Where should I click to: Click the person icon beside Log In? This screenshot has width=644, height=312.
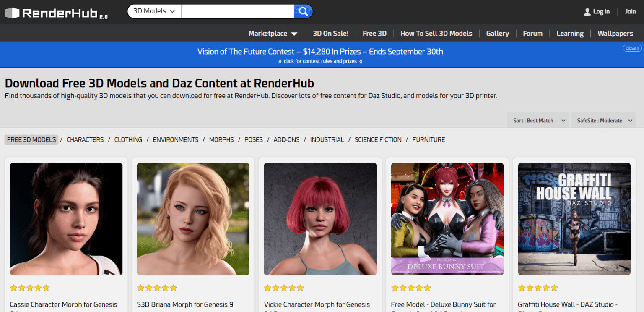pos(587,12)
